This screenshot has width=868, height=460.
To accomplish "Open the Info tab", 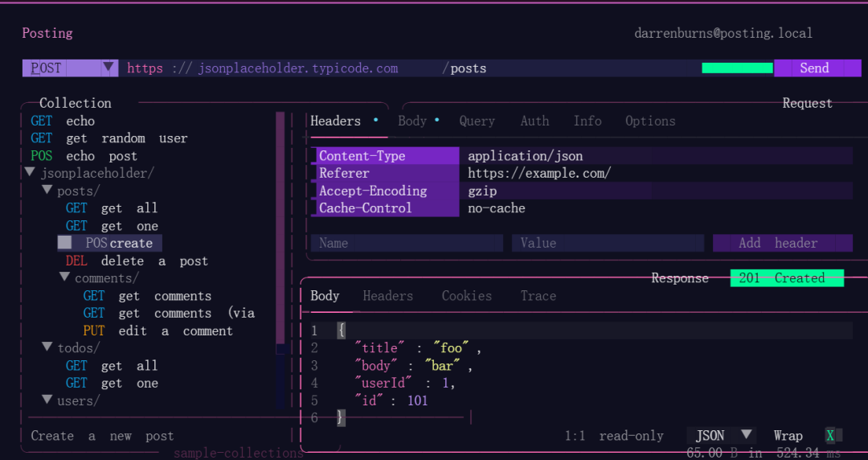I will 588,121.
